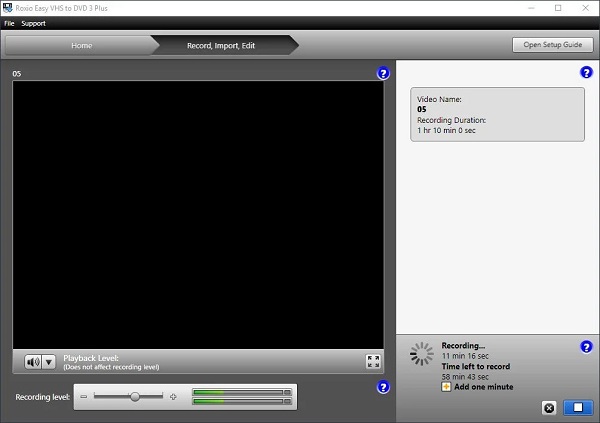Click the Video Name value 05
600x423 pixels.
point(422,109)
